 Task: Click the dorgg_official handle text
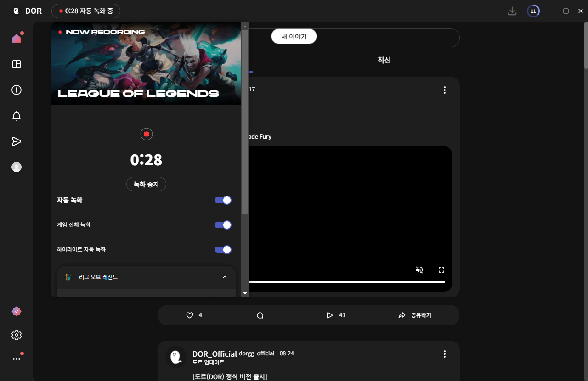(x=256, y=353)
